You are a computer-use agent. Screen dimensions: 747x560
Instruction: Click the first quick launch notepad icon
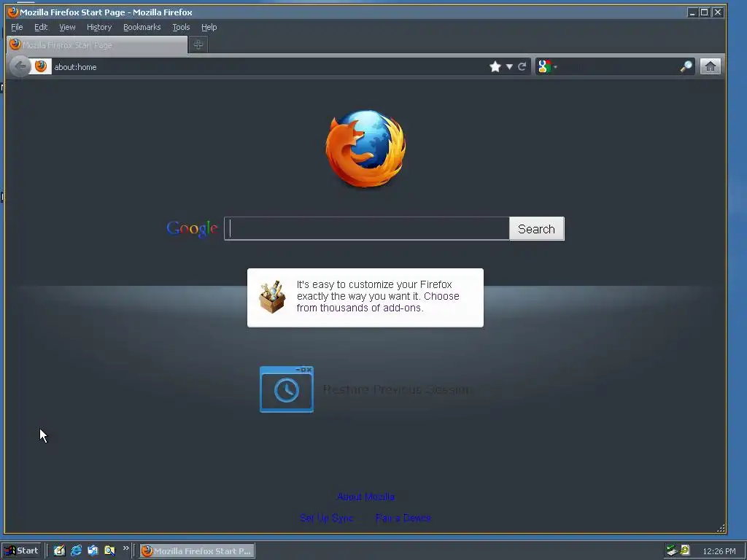[x=59, y=551]
